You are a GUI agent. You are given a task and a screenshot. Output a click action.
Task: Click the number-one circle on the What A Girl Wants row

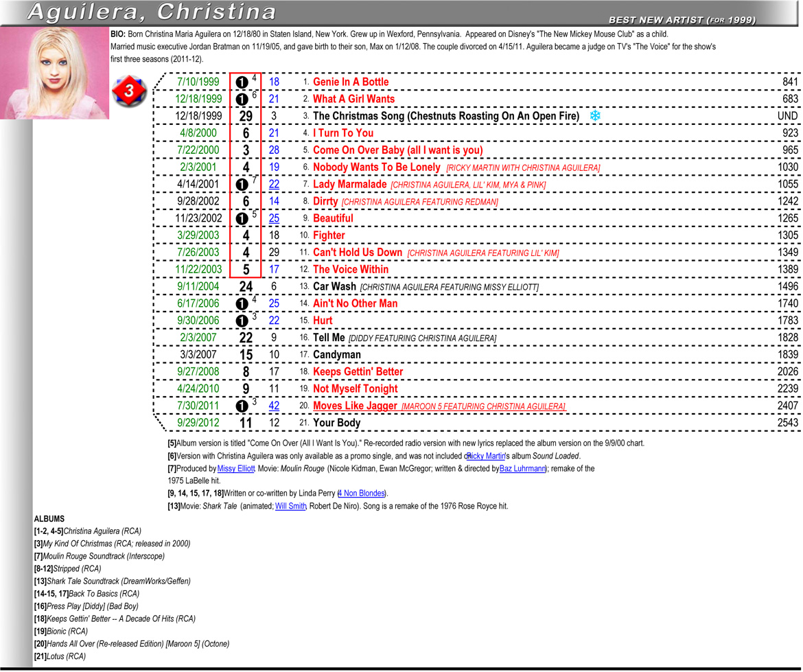tap(242, 100)
